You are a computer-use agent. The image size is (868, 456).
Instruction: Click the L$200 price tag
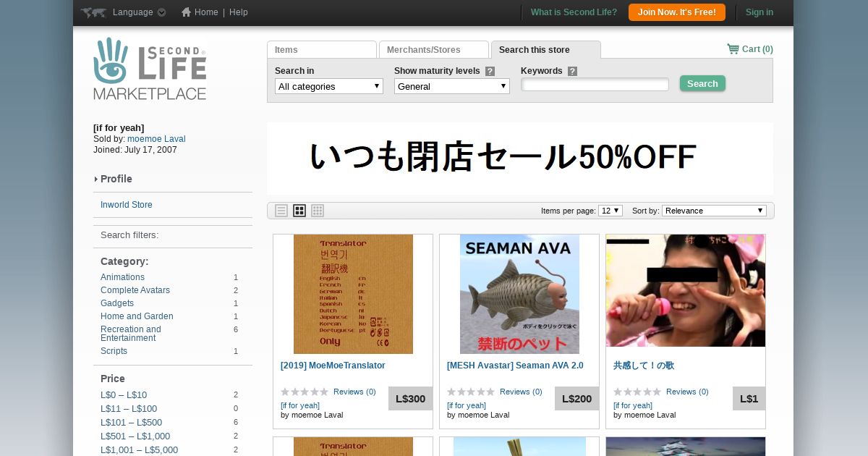pyautogui.click(x=577, y=399)
